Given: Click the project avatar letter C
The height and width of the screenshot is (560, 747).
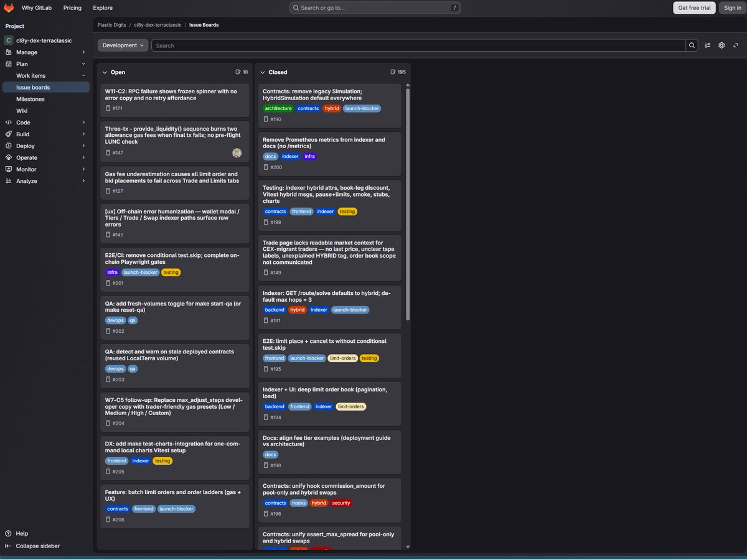Looking at the screenshot, I should (8, 40).
